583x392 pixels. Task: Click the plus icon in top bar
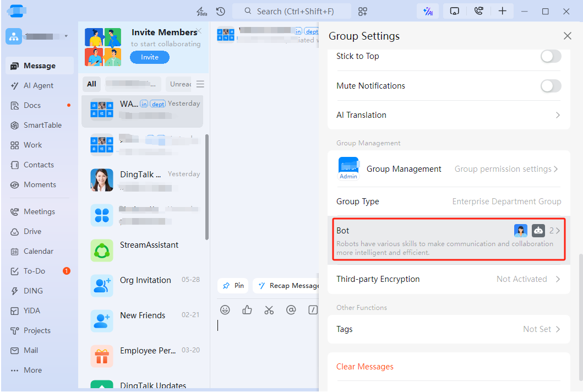coord(502,11)
